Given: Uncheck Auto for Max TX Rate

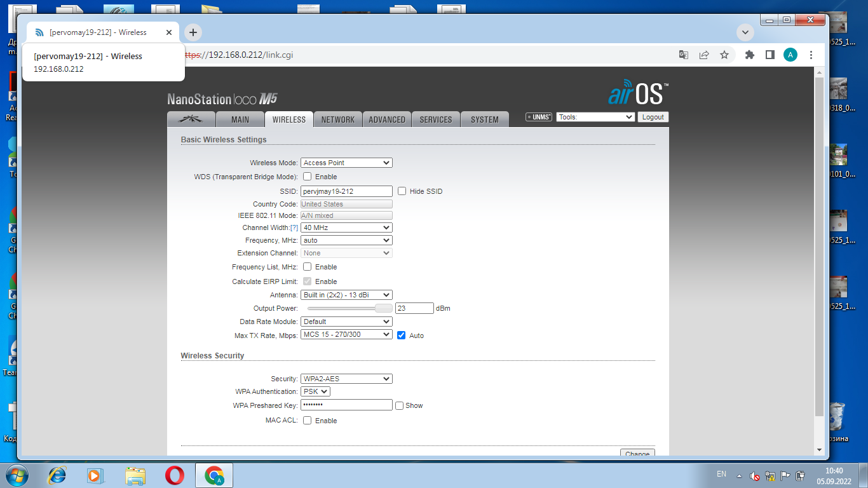Looking at the screenshot, I should point(401,335).
